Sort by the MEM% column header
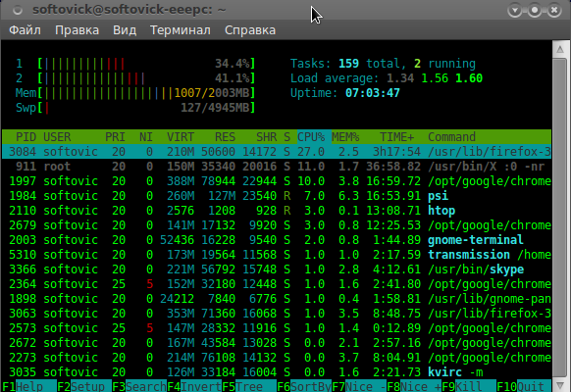The height and width of the screenshot is (392, 571). pyautogui.click(x=345, y=137)
